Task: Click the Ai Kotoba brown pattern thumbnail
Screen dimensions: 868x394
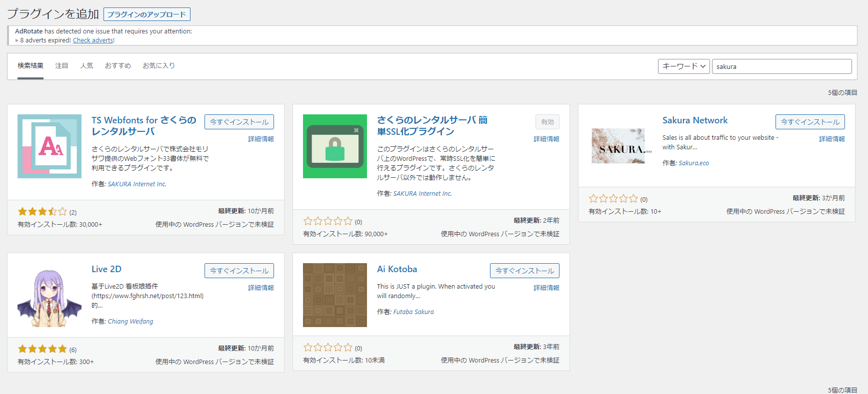Action: pyautogui.click(x=335, y=295)
